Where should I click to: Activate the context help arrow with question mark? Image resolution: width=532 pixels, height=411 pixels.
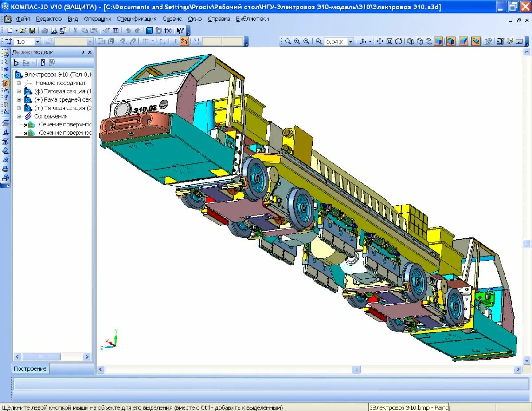click(180, 31)
